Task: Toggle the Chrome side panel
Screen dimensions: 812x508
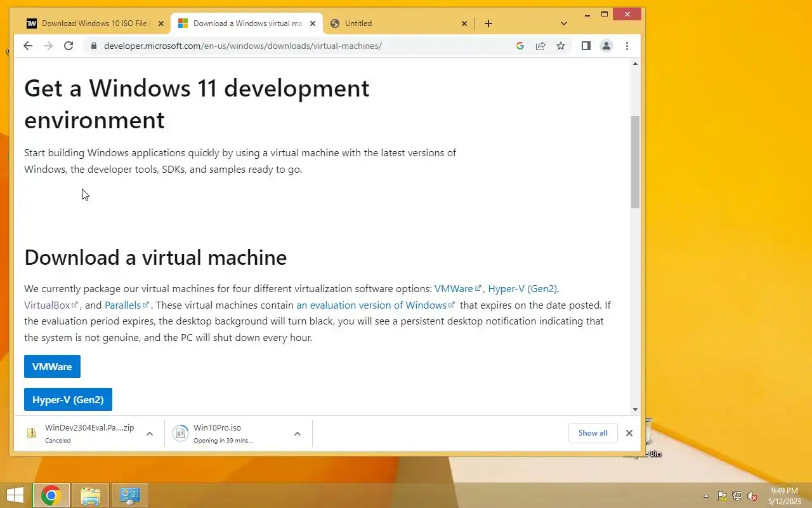Action: click(586, 46)
